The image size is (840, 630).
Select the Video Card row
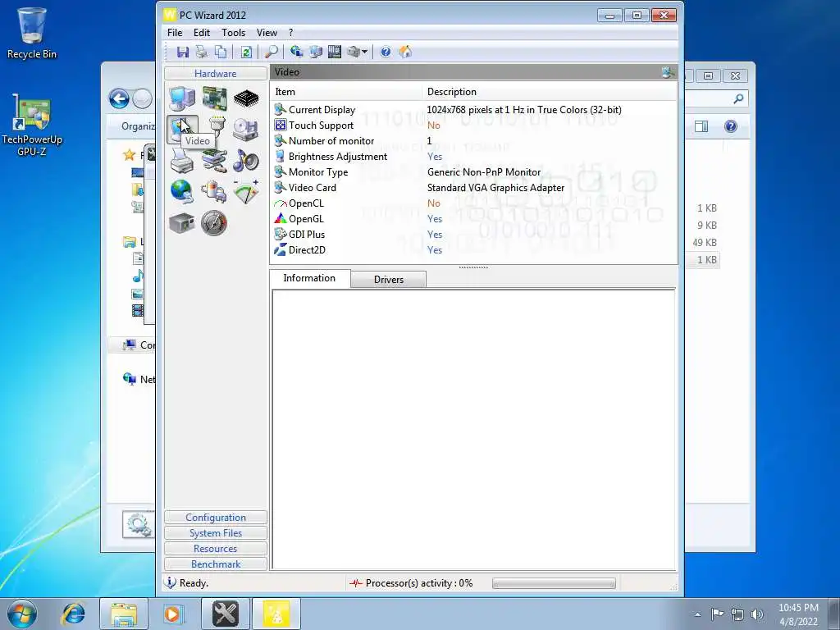[473, 188]
